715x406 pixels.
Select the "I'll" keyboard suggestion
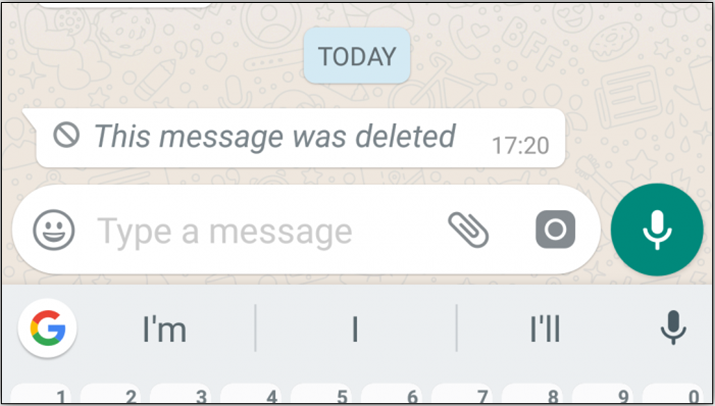tap(545, 329)
